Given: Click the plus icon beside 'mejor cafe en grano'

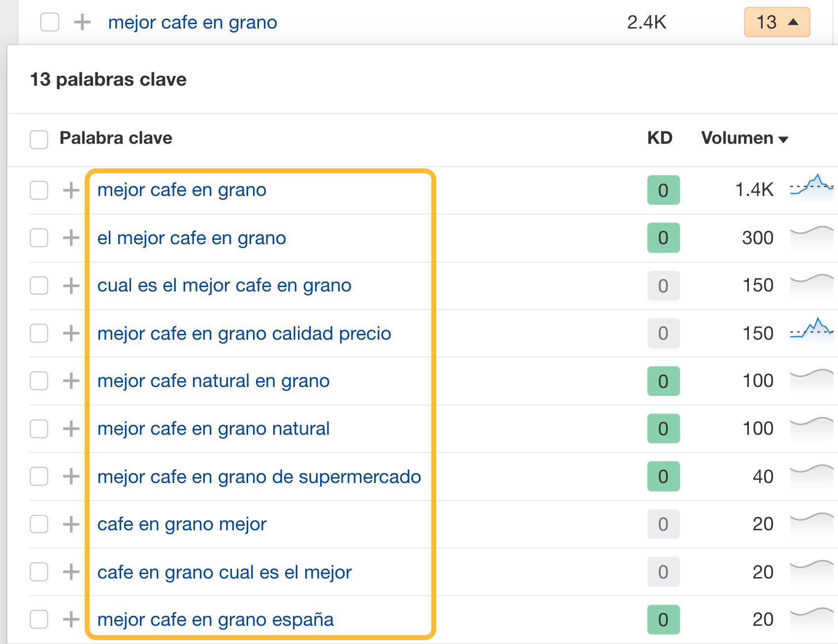Looking at the screenshot, I should click(x=72, y=190).
